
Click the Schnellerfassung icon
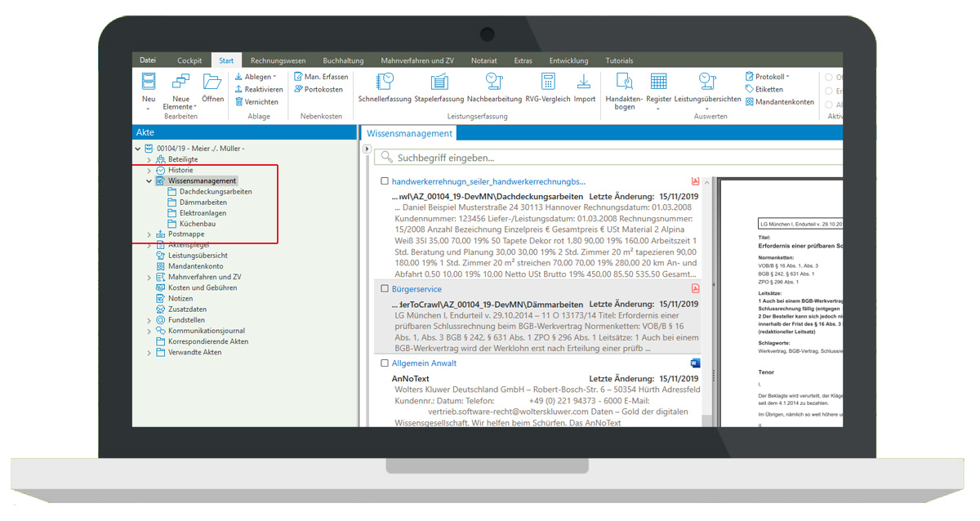pyautogui.click(x=384, y=82)
